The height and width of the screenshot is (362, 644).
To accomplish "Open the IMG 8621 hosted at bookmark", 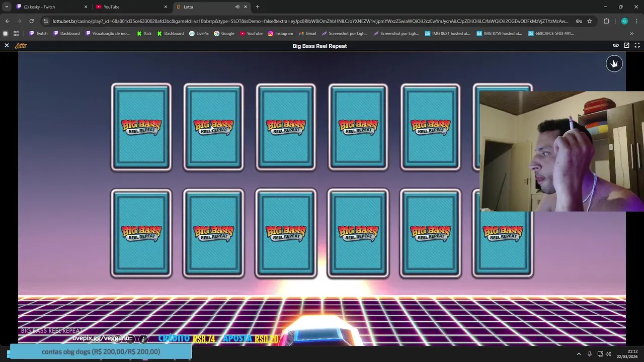I will point(448,34).
